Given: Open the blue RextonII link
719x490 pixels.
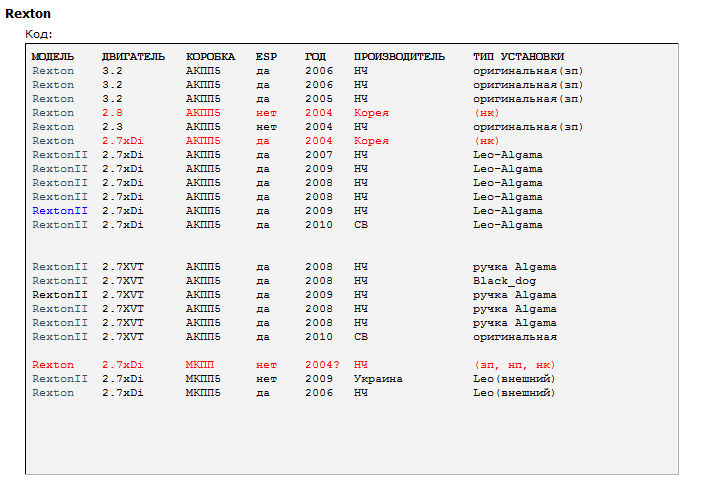Looking at the screenshot, I should [x=60, y=211].
